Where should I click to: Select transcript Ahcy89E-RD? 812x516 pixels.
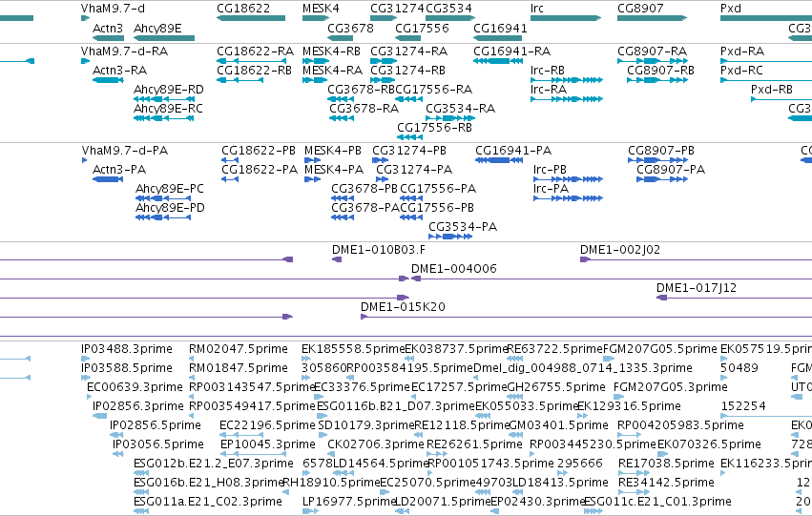tap(164, 99)
